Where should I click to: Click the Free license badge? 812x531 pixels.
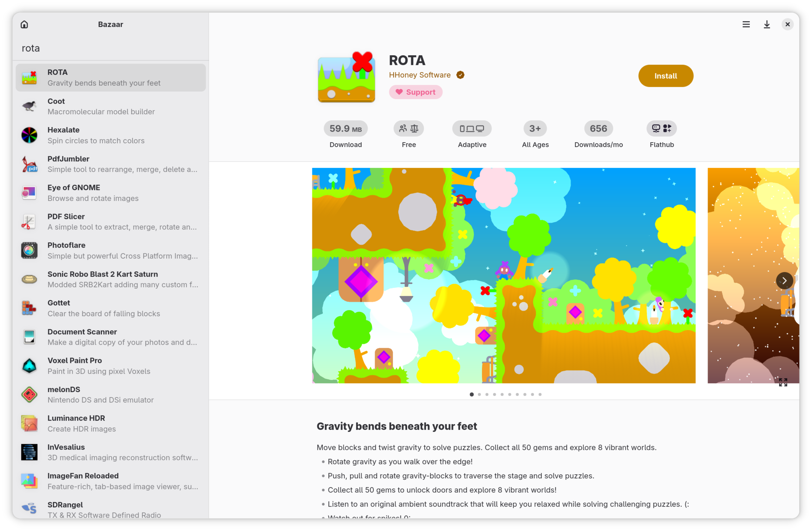[x=408, y=128]
